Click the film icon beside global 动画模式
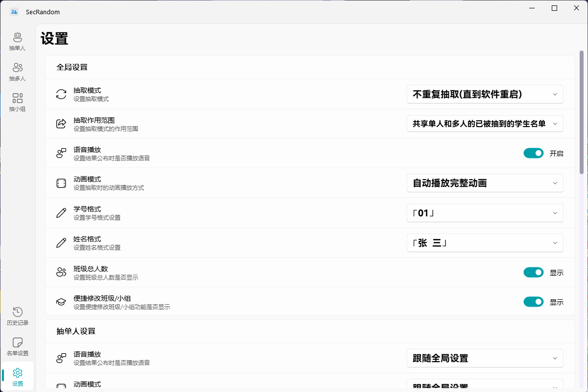 pos(61,183)
